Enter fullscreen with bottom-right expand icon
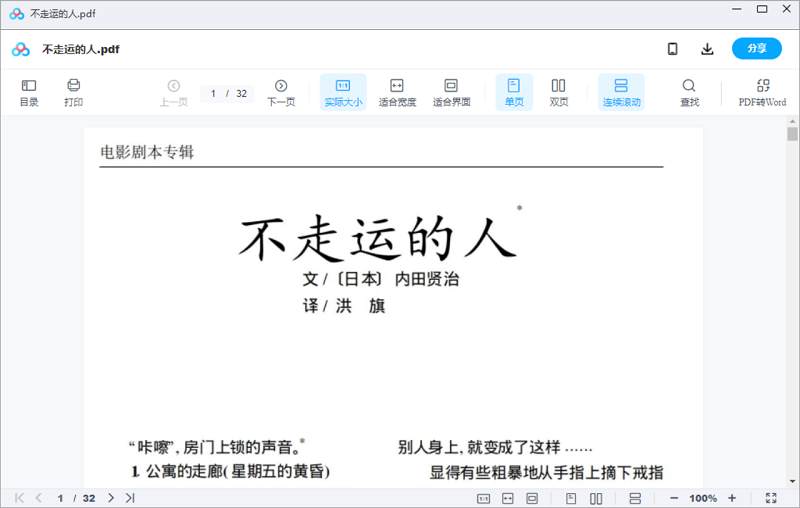The image size is (800, 508). (771, 498)
